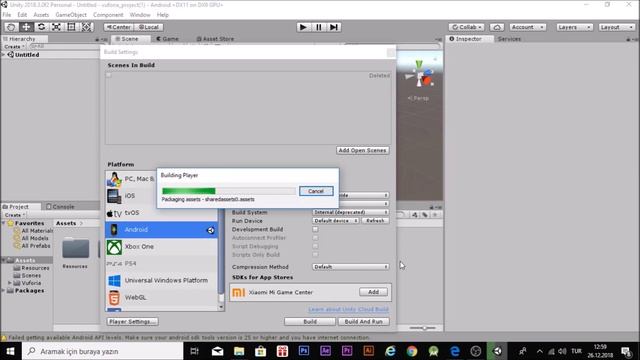Screen dimensions: 640x360
Task: Open the Resources folder thumbnail
Action: tap(76, 248)
